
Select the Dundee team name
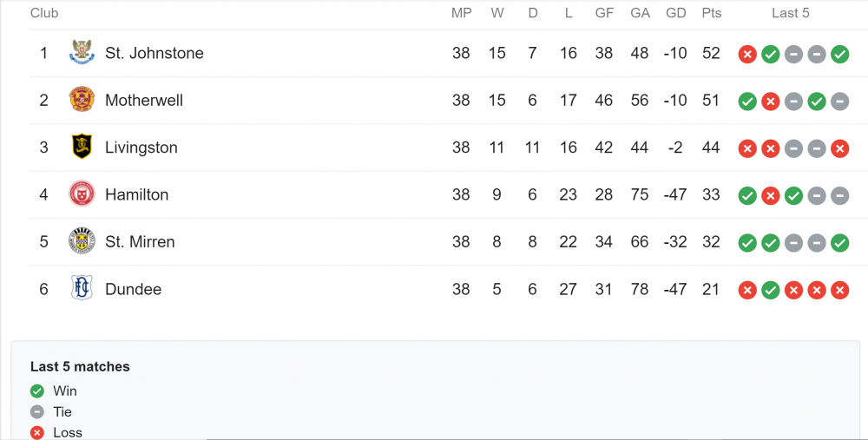[134, 290]
